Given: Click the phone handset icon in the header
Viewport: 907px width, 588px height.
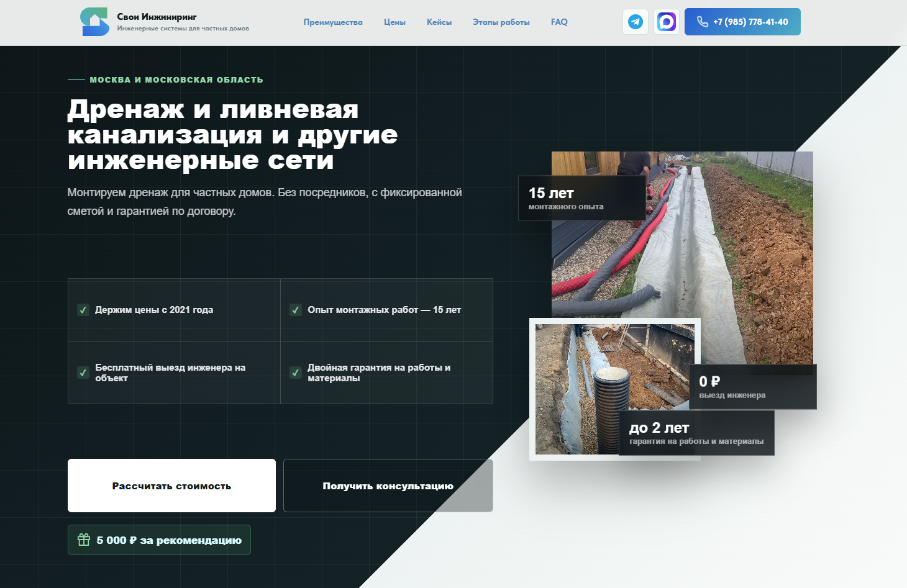Looking at the screenshot, I should tap(702, 22).
